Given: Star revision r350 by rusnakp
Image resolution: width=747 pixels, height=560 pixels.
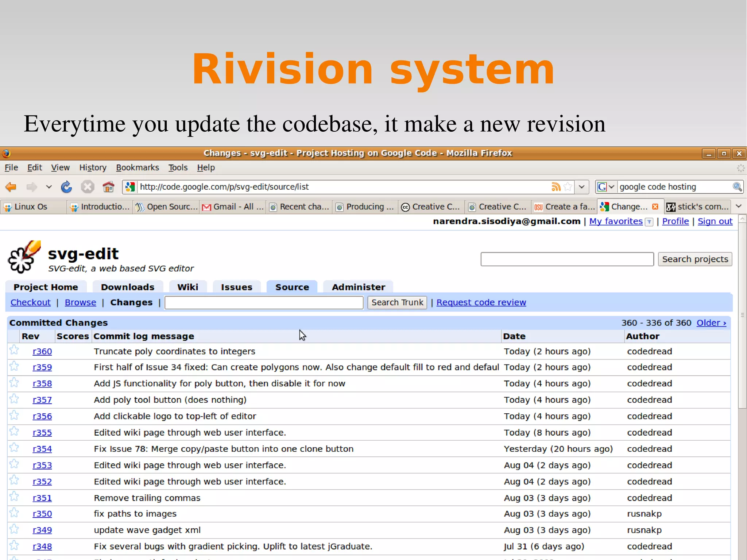Looking at the screenshot, I should (14, 513).
